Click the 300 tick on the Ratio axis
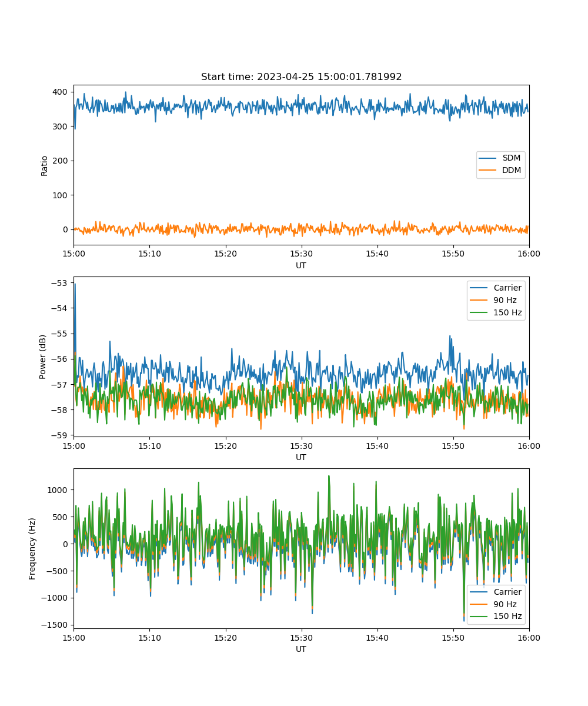588x706 pixels. coord(61,126)
